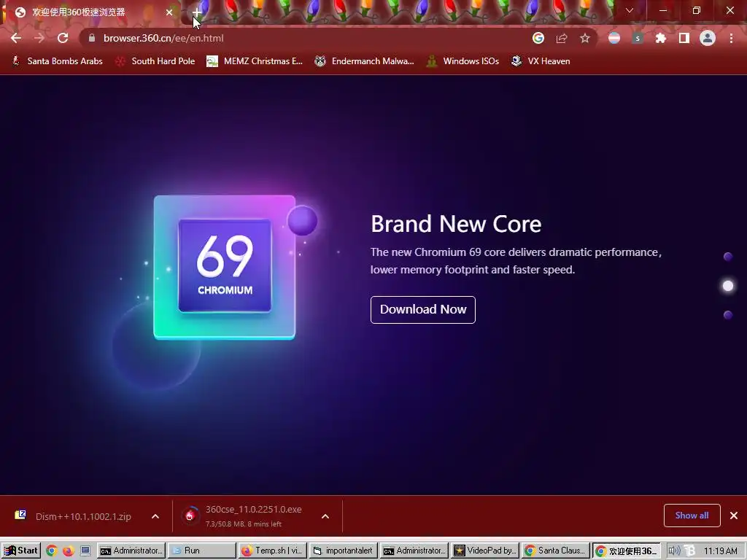Open Windows ISOs bookmark

tap(462, 61)
